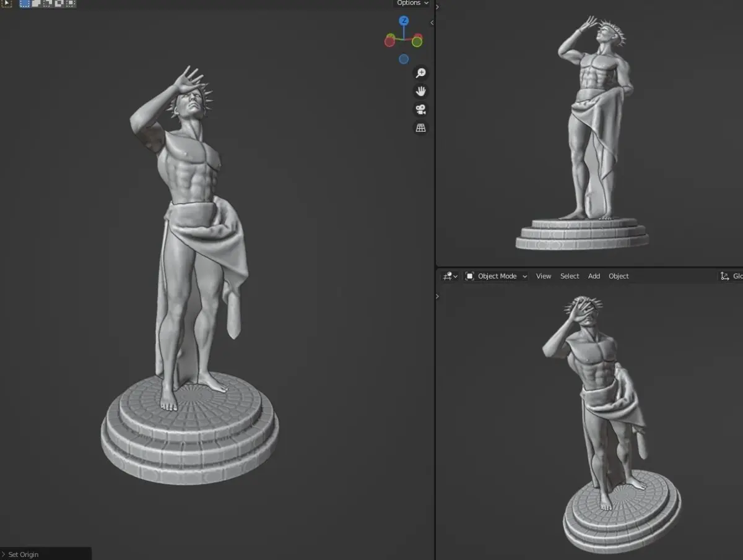The image size is (743, 560).
Task: Click the lower blue negative Z gizmo circle
Action: 404,59
